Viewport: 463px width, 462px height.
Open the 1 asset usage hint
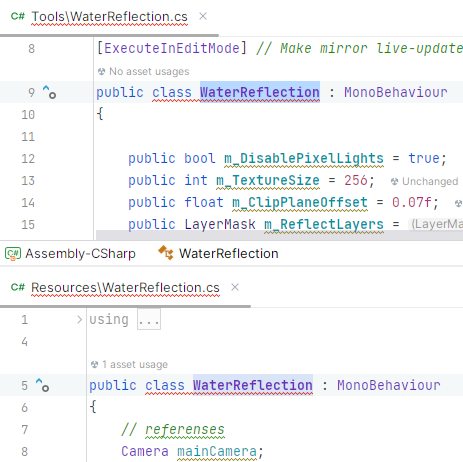click(135, 364)
